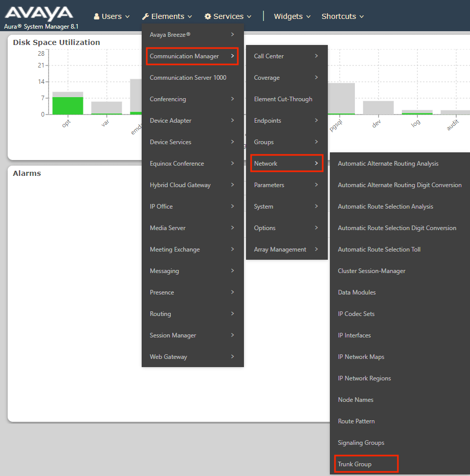470x476 pixels.
Task: Select Trunk Group in Network submenu
Action: click(x=355, y=464)
